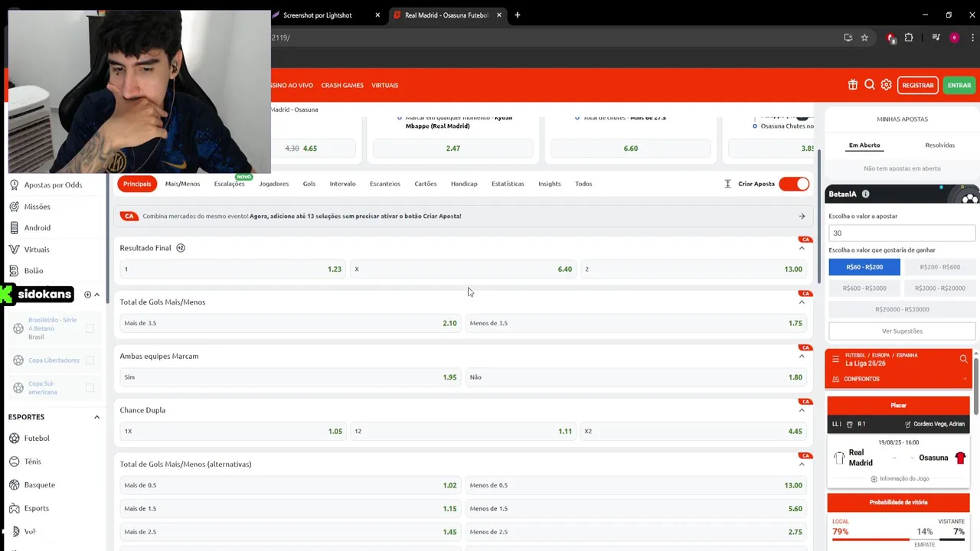Image resolution: width=980 pixels, height=551 pixels.
Task: Toggle the Criar Aposta switch off
Action: click(794, 184)
